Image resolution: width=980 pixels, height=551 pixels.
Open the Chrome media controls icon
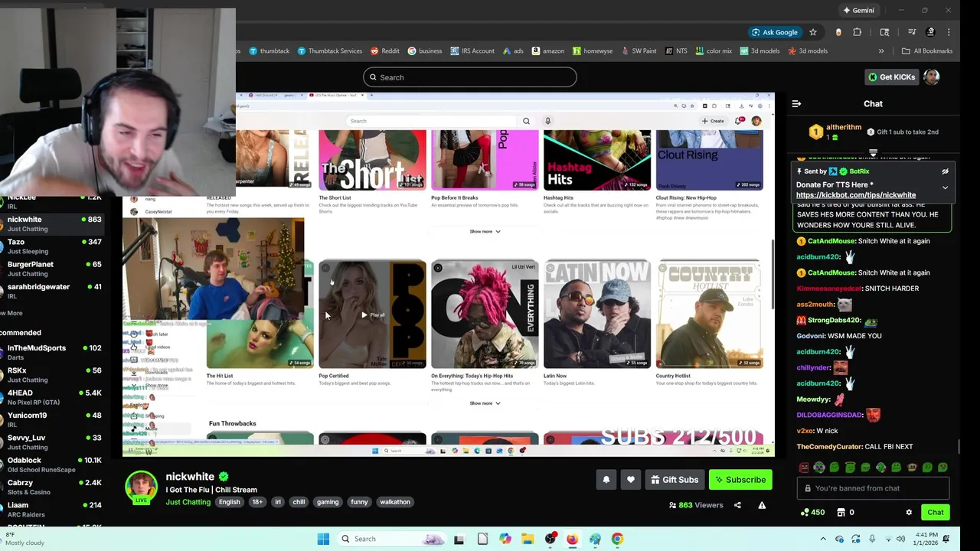(x=912, y=32)
